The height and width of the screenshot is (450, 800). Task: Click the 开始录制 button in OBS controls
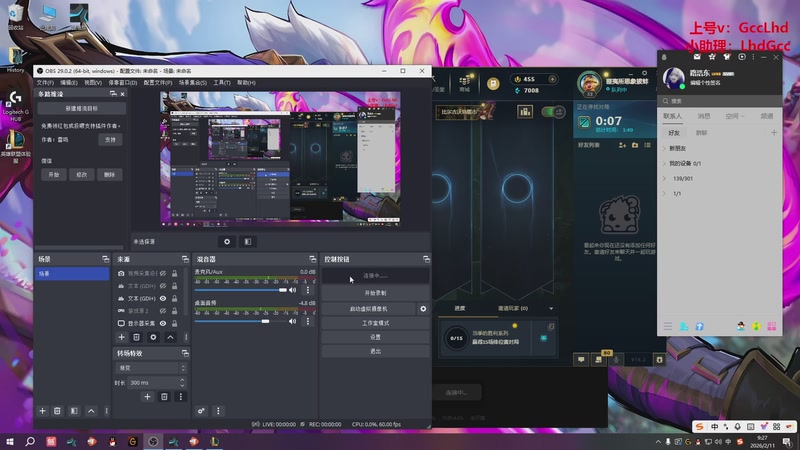click(376, 293)
